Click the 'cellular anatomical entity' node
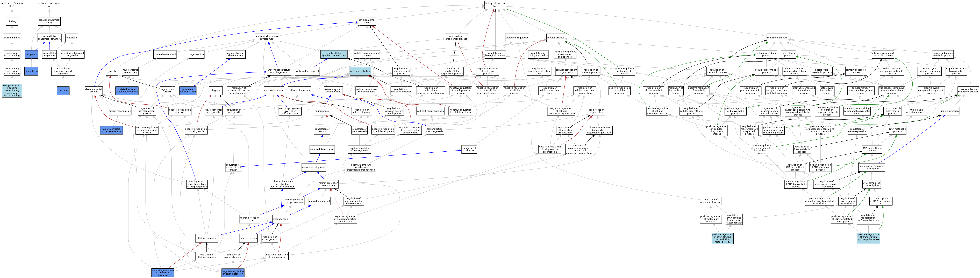 coord(49,21)
